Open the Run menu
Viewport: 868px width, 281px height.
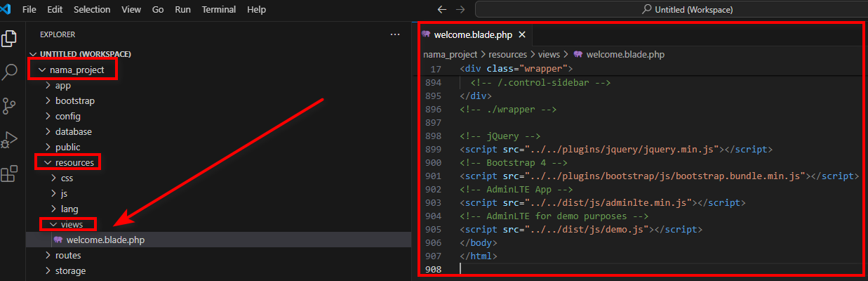tap(182, 10)
